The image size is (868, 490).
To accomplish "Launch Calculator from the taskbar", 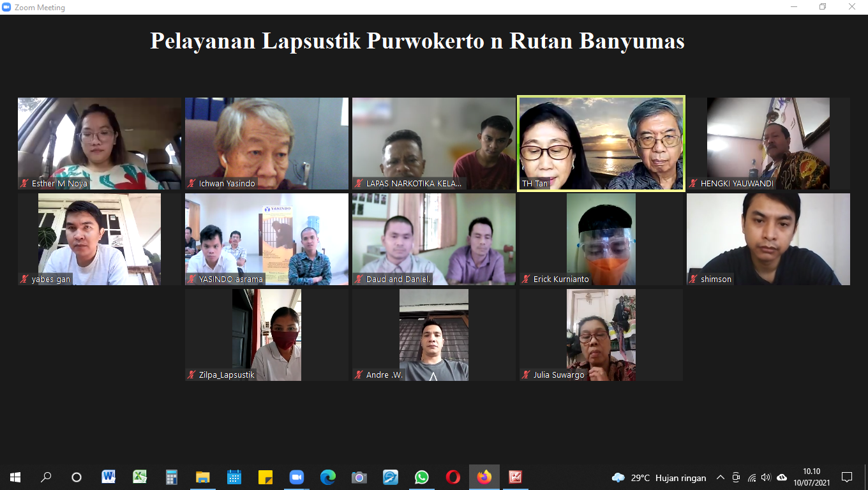I will click(x=171, y=477).
